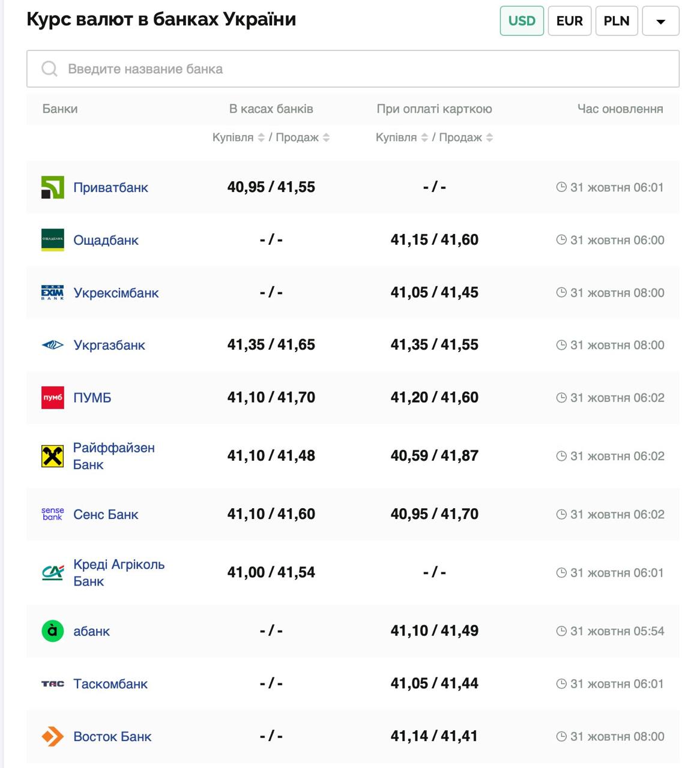This screenshot has height=768, width=700.
Task: Switch to the EUR currency tab
Action: [x=569, y=21]
